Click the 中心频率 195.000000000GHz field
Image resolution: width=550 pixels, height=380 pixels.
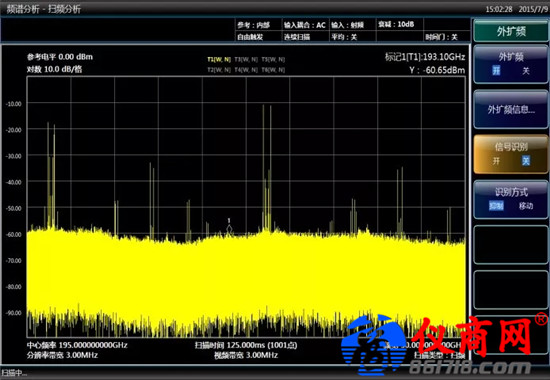click(x=77, y=345)
